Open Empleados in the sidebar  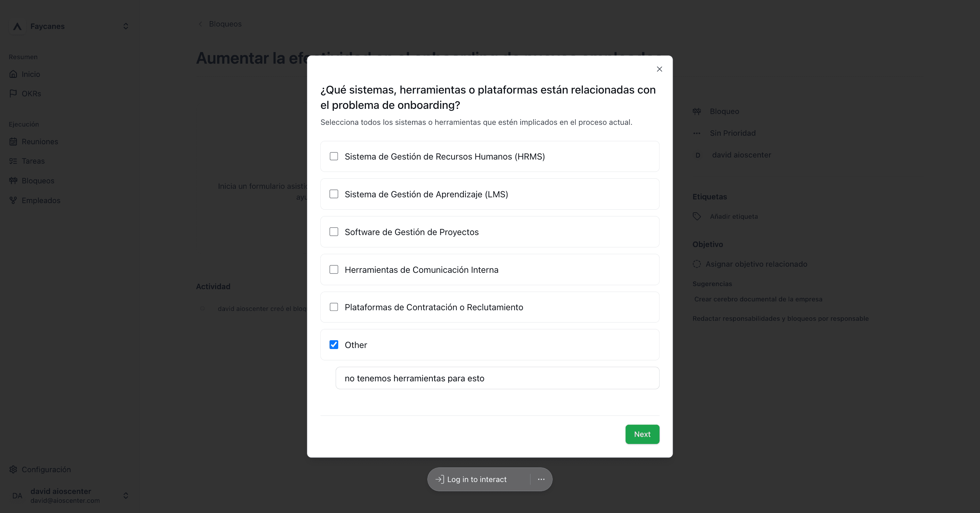[x=41, y=200]
